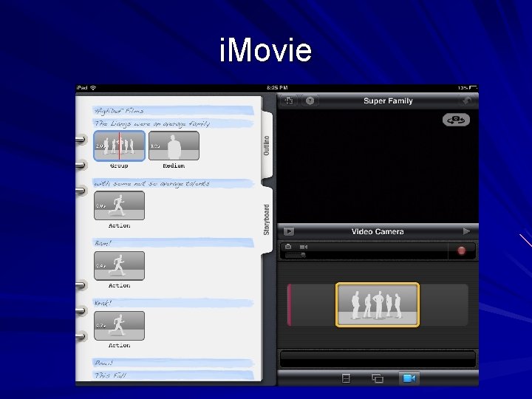Tap the undo arrow beside Super Family
This screenshot has height=399, width=532.
coord(468,101)
